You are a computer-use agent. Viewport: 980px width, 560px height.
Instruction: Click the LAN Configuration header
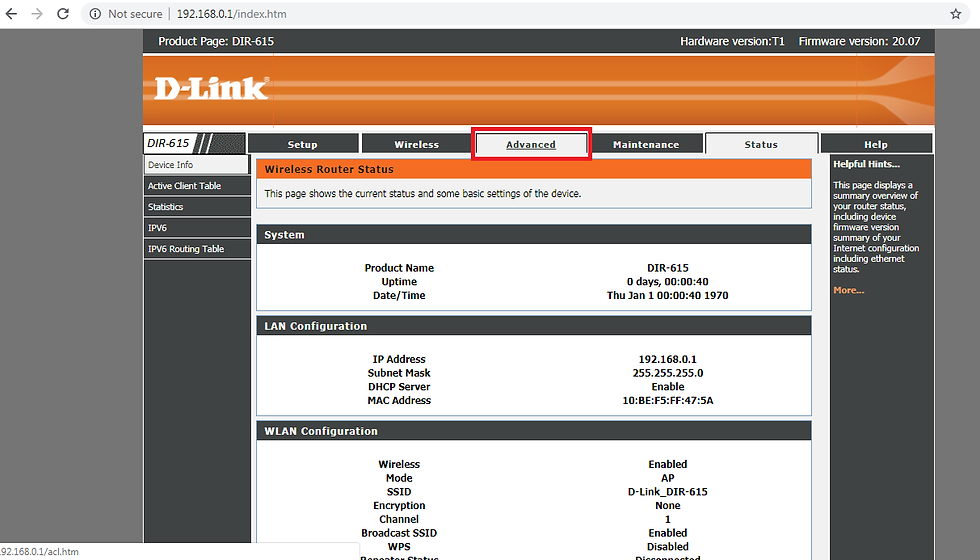point(534,326)
